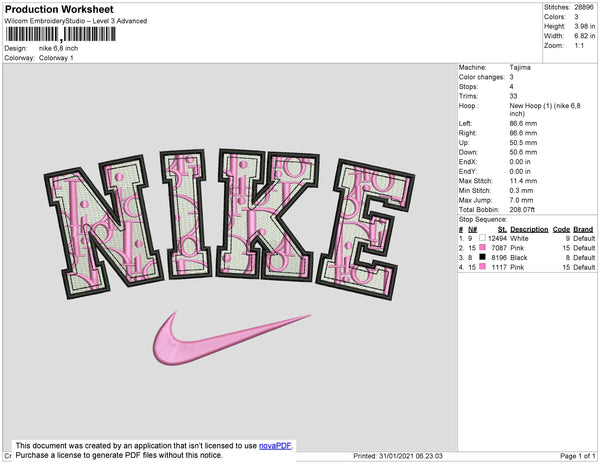600x464 pixels.
Task: Select the Black color swatch in row 3
Action: (483, 257)
